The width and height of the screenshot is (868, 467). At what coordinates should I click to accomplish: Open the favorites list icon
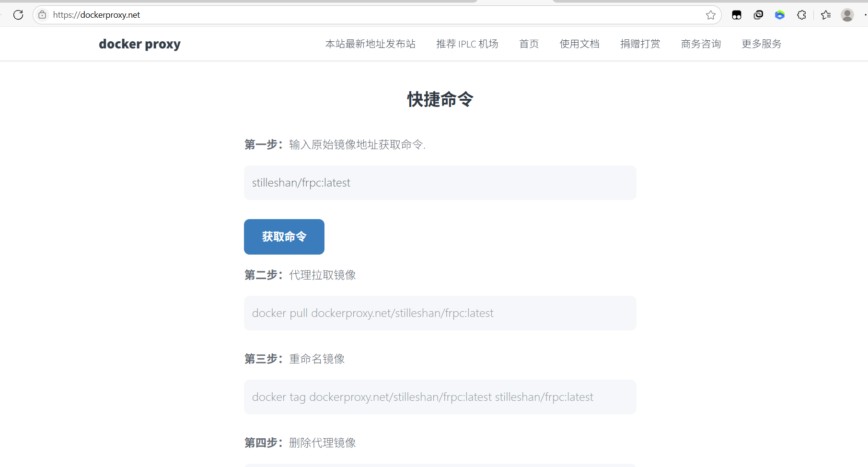826,15
